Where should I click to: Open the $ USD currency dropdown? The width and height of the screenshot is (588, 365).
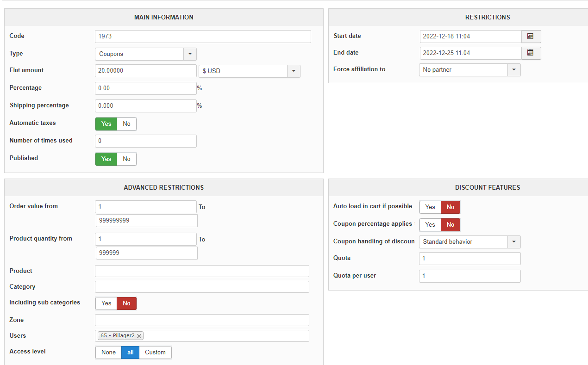[x=250, y=71]
